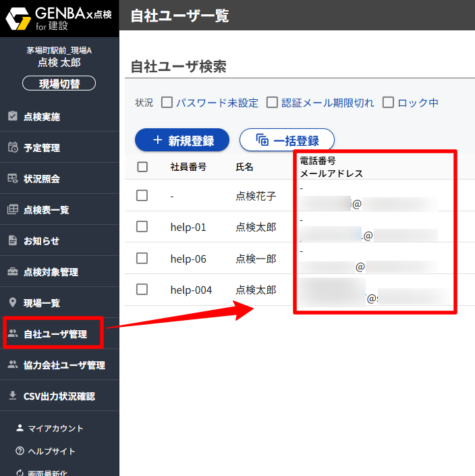Select the checkbox for row help-01

pos(142,227)
